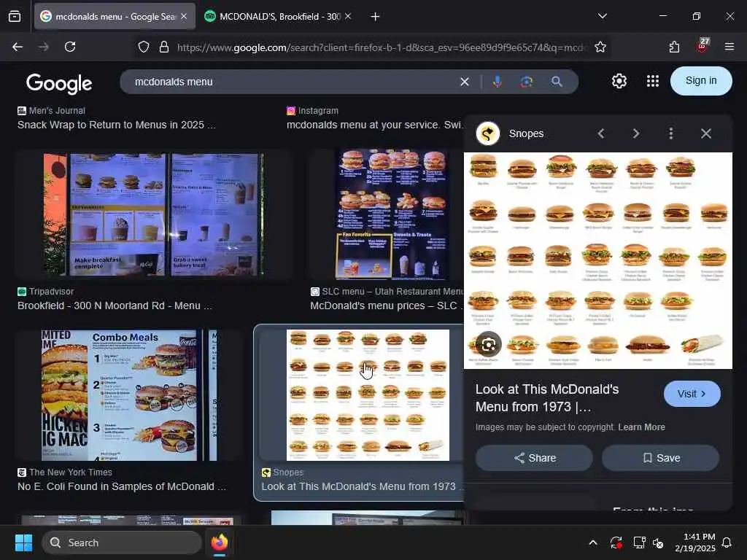The width and height of the screenshot is (747, 560).
Task: Close the mcdonalds menu search tab
Action: click(x=184, y=17)
